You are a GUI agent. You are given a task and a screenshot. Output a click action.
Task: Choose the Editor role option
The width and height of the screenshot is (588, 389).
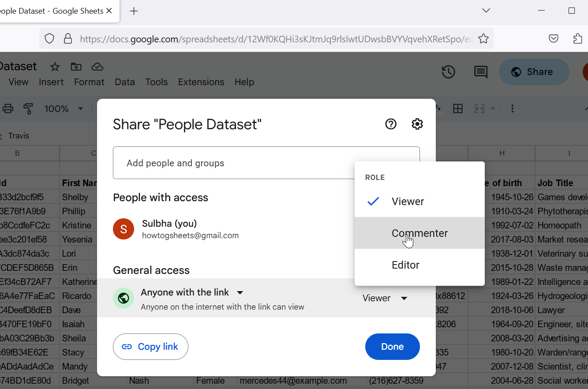coord(419,265)
